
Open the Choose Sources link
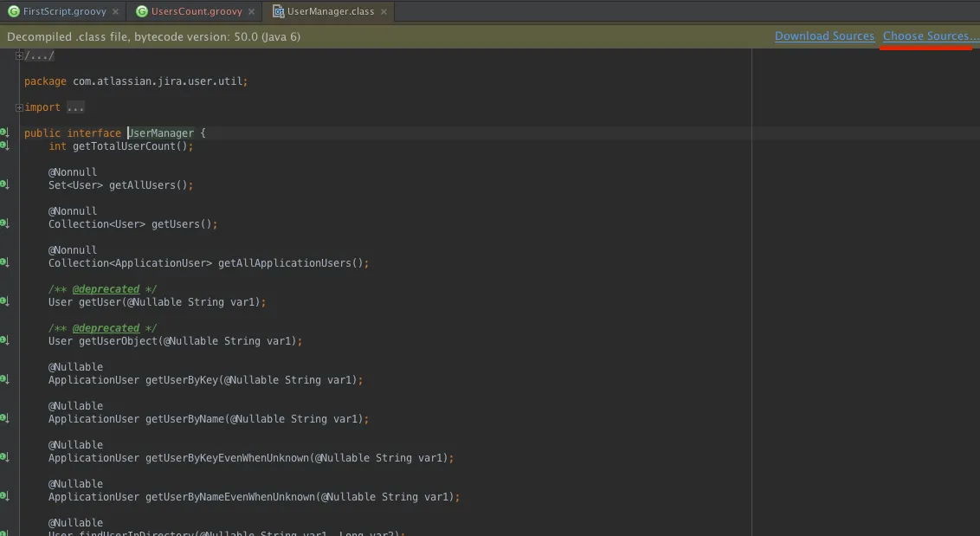[931, 36]
